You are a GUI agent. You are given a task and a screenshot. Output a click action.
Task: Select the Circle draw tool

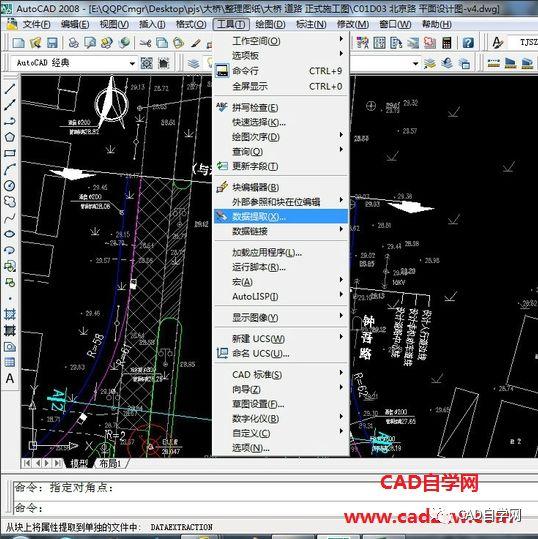10,186
